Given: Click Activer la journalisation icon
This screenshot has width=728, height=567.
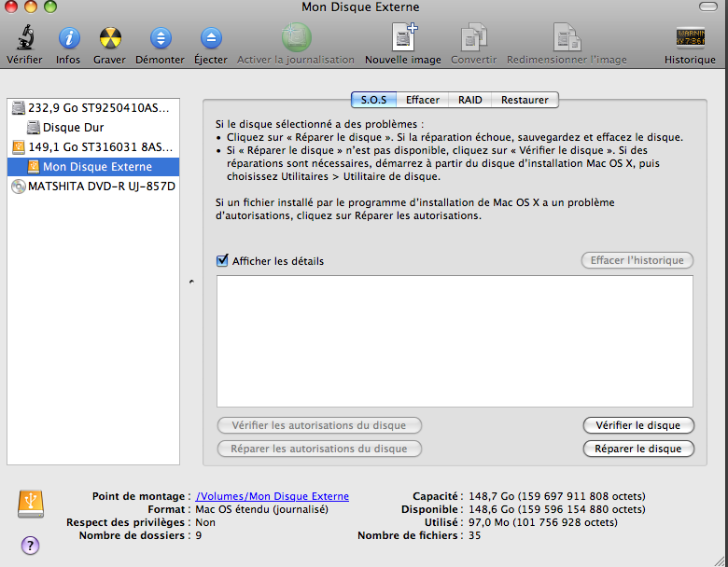Looking at the screenshot, I should tap(296, 37).
